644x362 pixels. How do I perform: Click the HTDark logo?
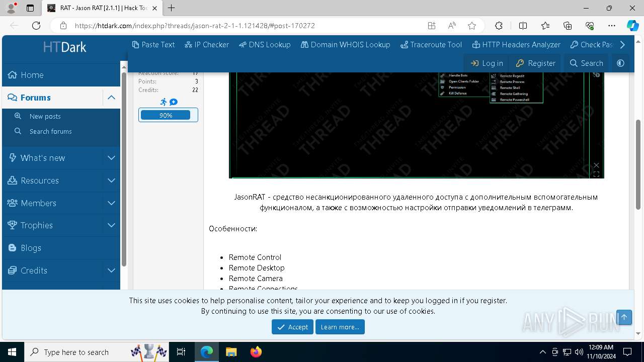coord(64,47)
